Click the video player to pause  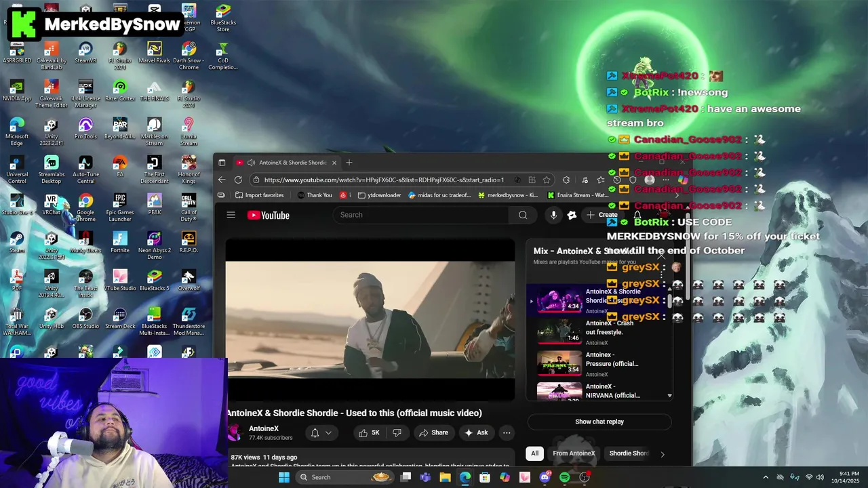(370, 319)
